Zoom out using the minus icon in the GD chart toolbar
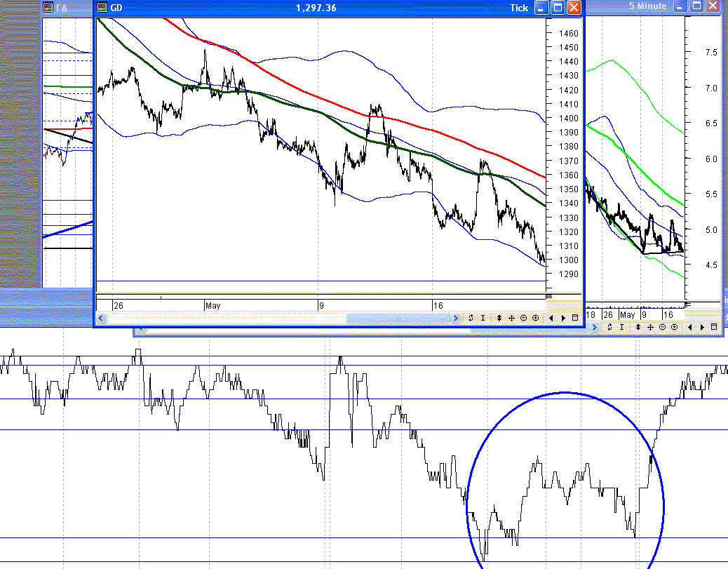 click(523, 318)
